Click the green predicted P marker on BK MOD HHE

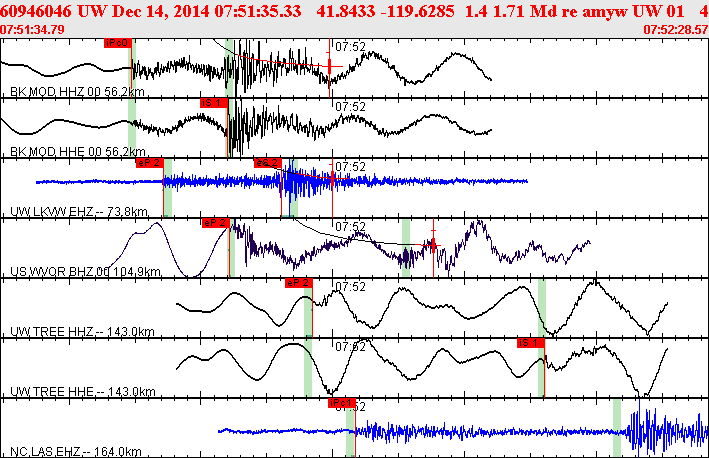(132, 128)
